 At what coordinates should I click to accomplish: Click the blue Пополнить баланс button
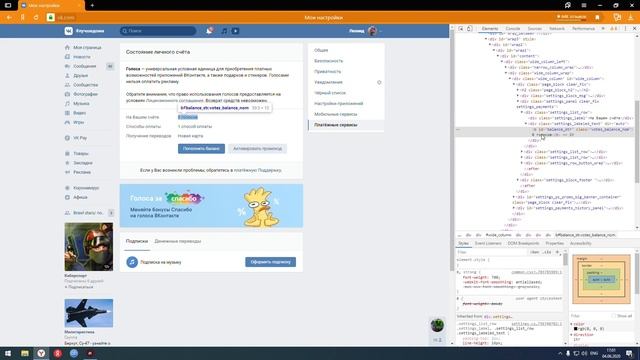tap(201, 149)
